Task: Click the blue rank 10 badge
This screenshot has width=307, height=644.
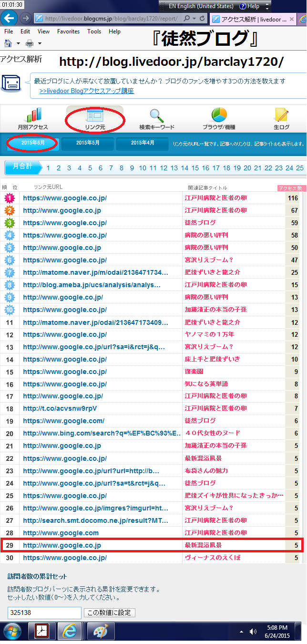Action: click(10, 310)
